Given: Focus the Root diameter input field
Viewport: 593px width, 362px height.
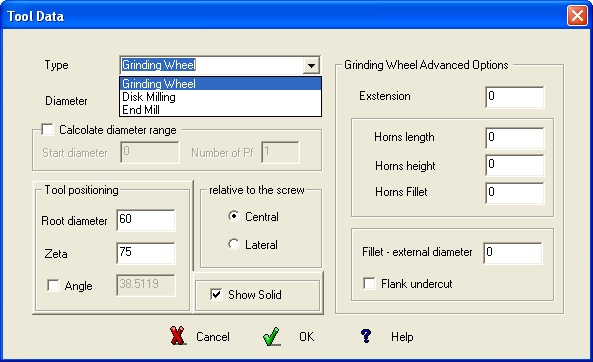Looking at the screenshot, I should [x=146, y=220].
